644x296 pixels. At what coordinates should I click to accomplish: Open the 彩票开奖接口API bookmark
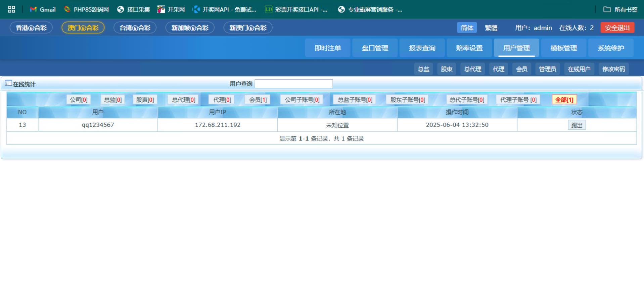[x=296, y=9]
